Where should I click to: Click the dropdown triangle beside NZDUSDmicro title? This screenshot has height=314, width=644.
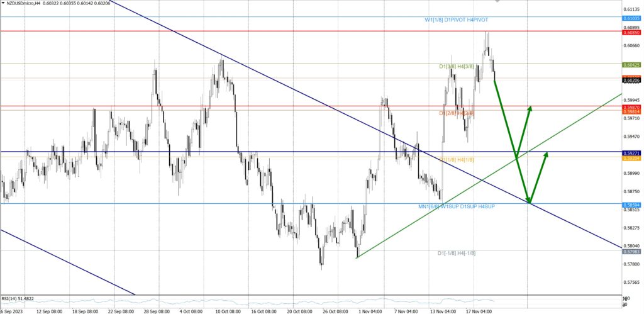tap(3, 3)
